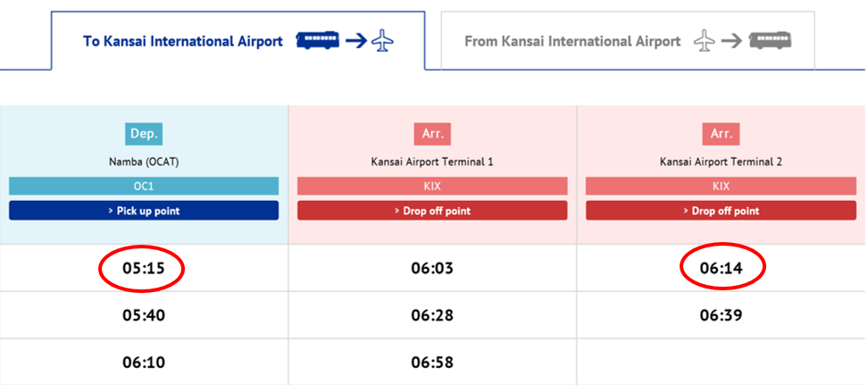Select the circled 05:15 departure time
Image resolution: width=868 pixels, height=385 pixels.
click(x=144, y=269)
